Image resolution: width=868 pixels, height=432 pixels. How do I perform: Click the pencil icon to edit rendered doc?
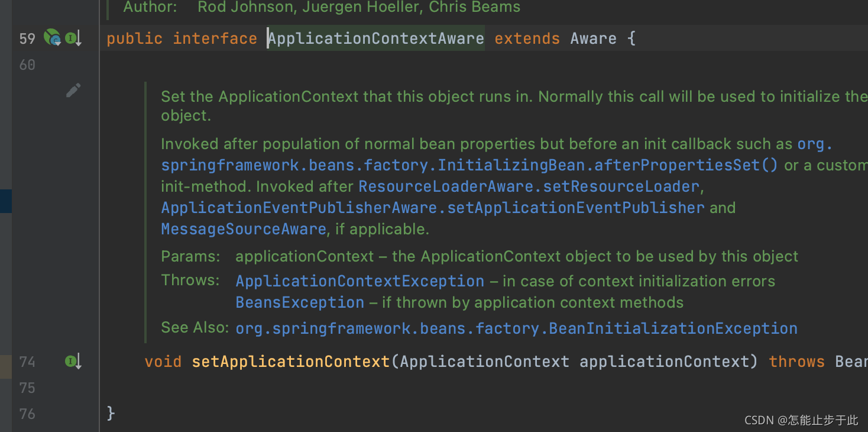point(73,91)
